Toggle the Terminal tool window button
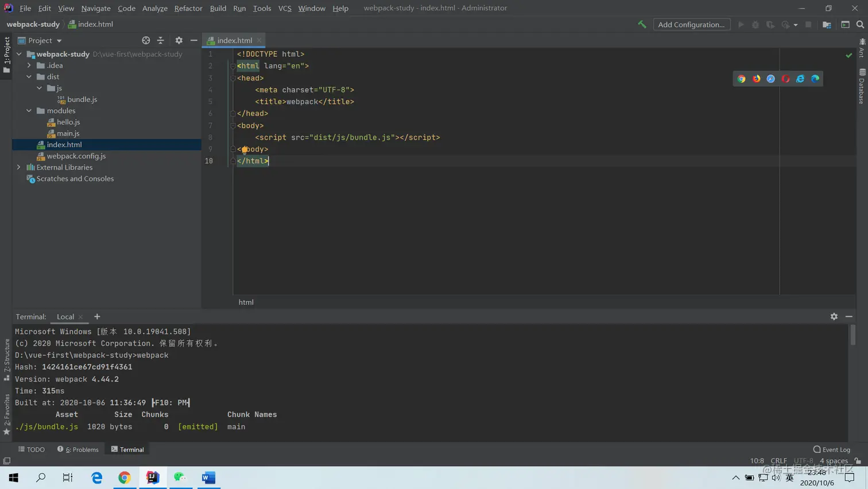 (127, 449)
